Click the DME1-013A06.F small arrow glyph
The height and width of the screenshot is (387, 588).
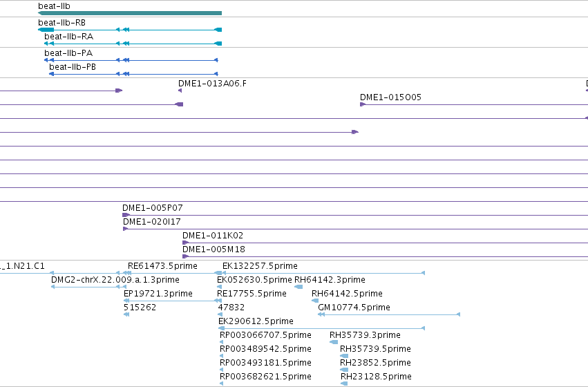[x=180, y=91]
